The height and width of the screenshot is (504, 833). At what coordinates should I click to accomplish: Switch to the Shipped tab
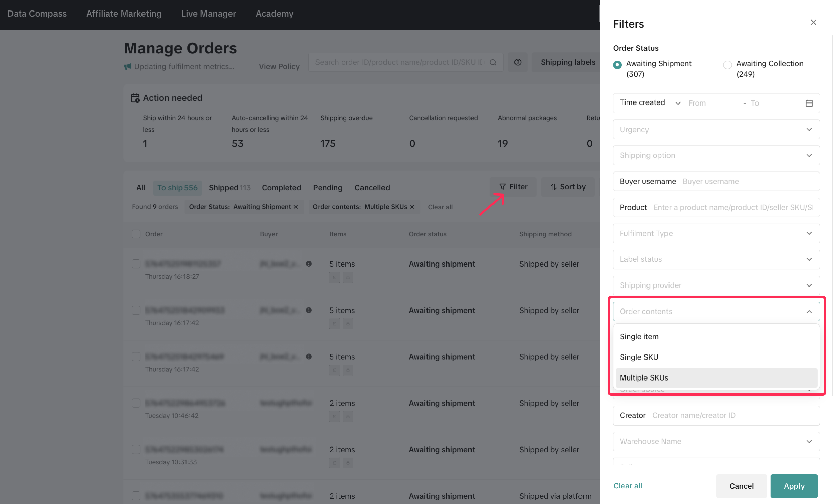click(229, 188)
